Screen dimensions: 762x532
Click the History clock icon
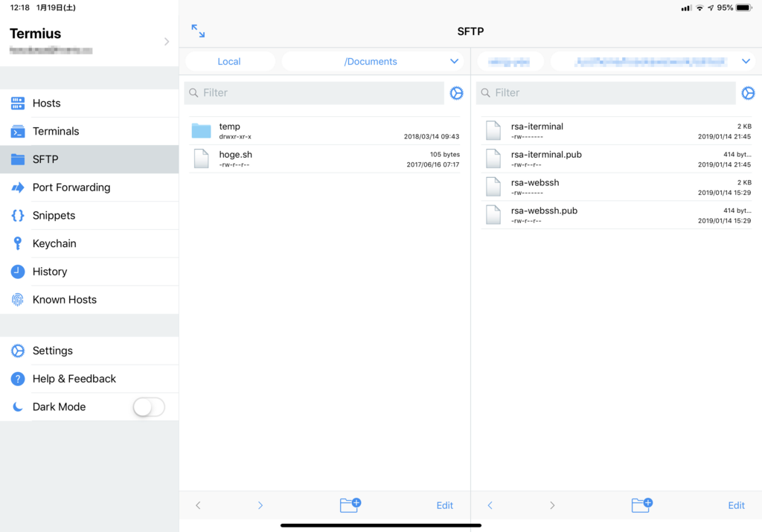(18, 272)
